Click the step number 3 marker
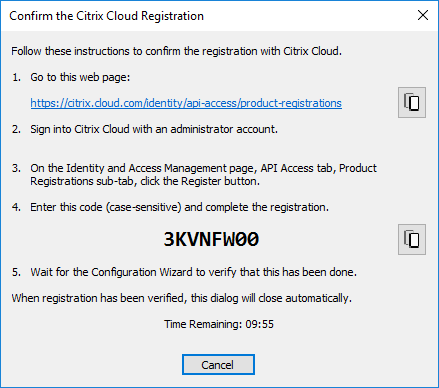The width and height of the screenshot is (439, 388). [x=16, y=168]
